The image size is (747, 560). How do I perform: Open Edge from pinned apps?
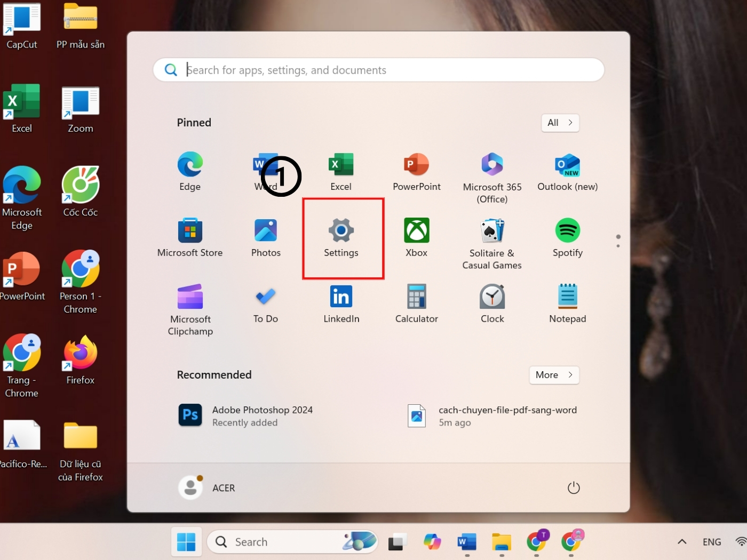click(190, 172)
